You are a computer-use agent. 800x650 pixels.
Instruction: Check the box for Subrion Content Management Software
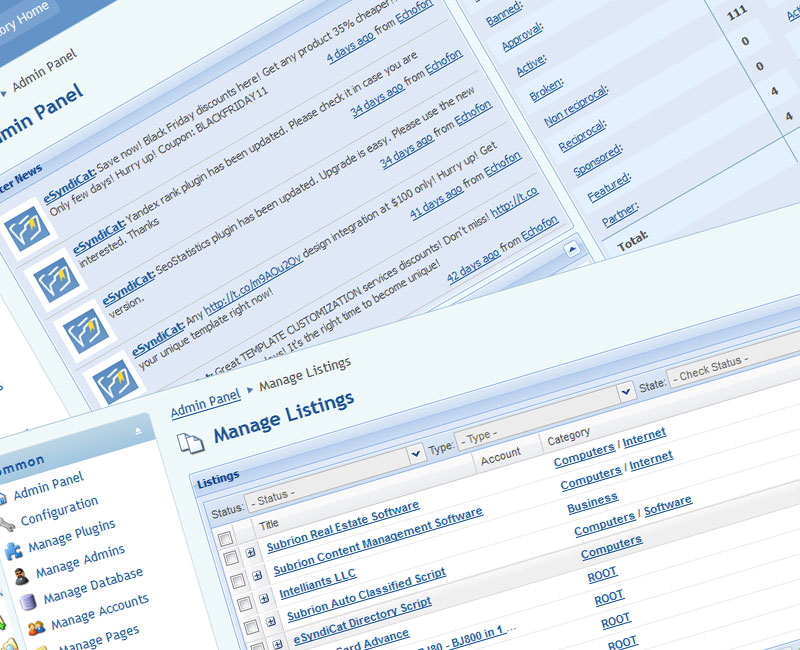point(238,581)
